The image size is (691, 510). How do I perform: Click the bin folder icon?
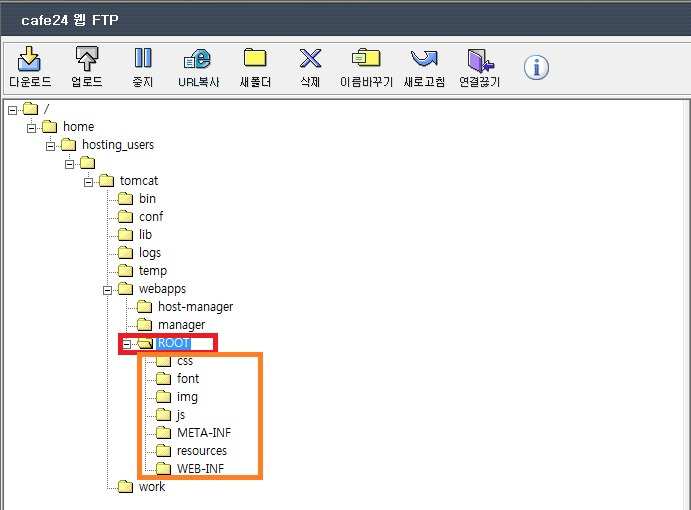pos(126,199)
